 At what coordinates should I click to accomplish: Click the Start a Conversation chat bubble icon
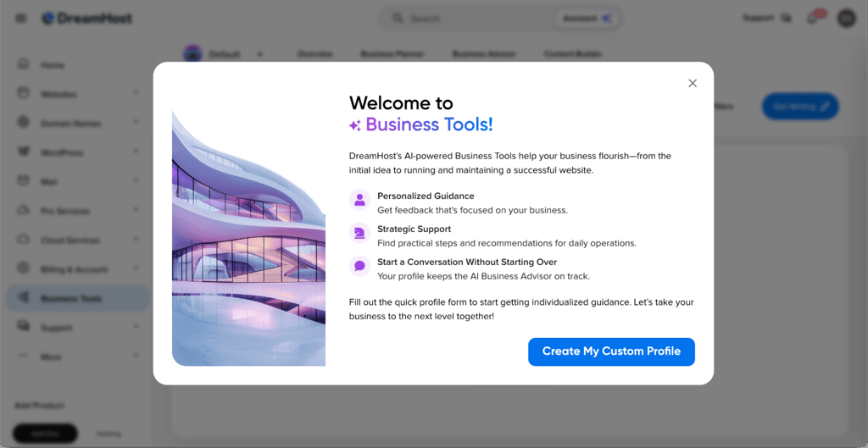point(359,265)
